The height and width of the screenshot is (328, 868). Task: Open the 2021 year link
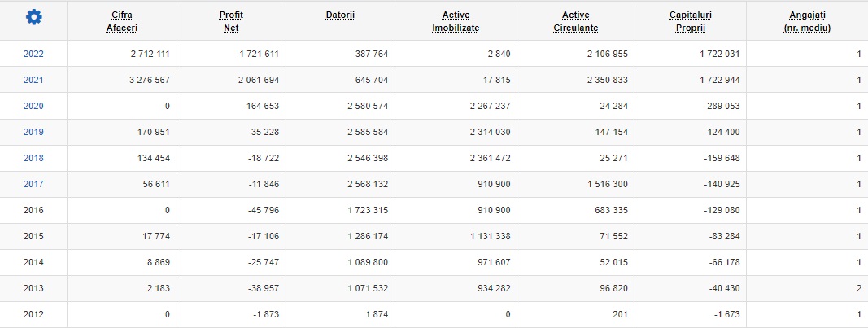(x=33, y=81)
